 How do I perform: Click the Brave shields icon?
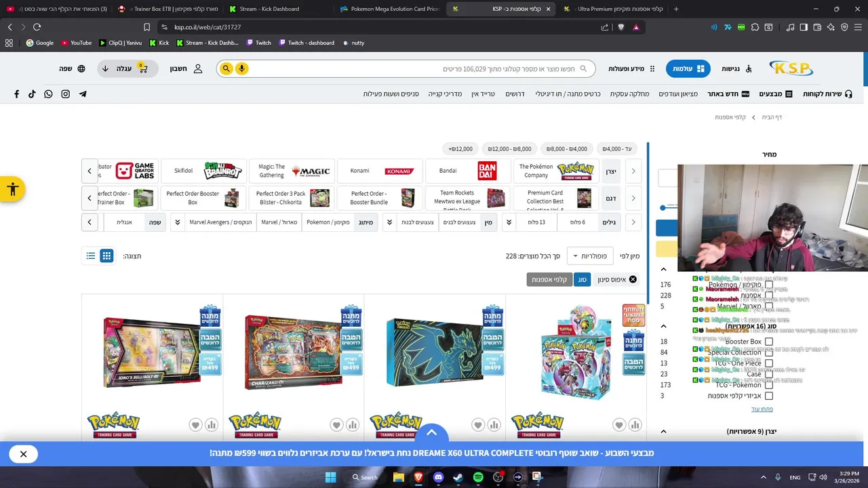tap(620, 27)
